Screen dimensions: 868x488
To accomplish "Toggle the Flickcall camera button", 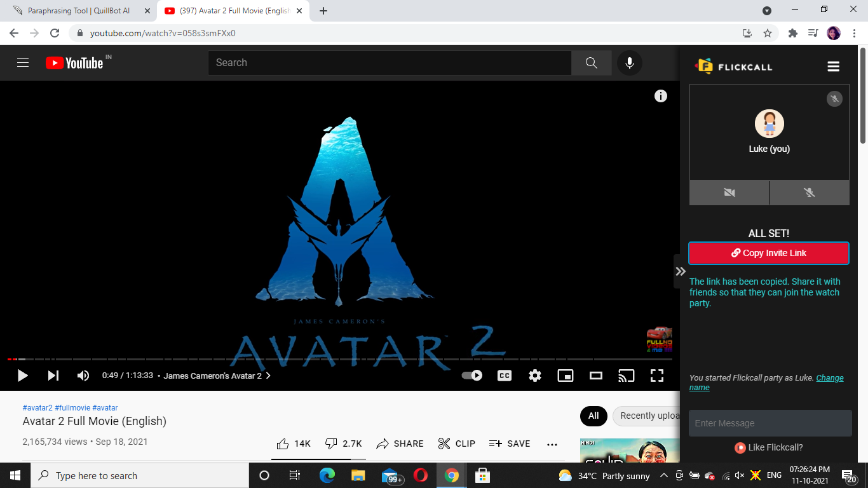I will coord(729,193).
